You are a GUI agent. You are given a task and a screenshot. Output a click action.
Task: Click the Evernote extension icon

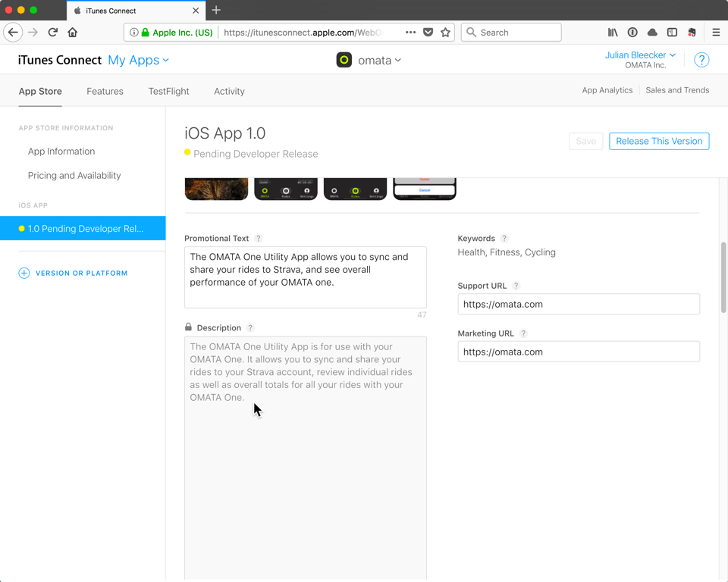pos(692,33)
